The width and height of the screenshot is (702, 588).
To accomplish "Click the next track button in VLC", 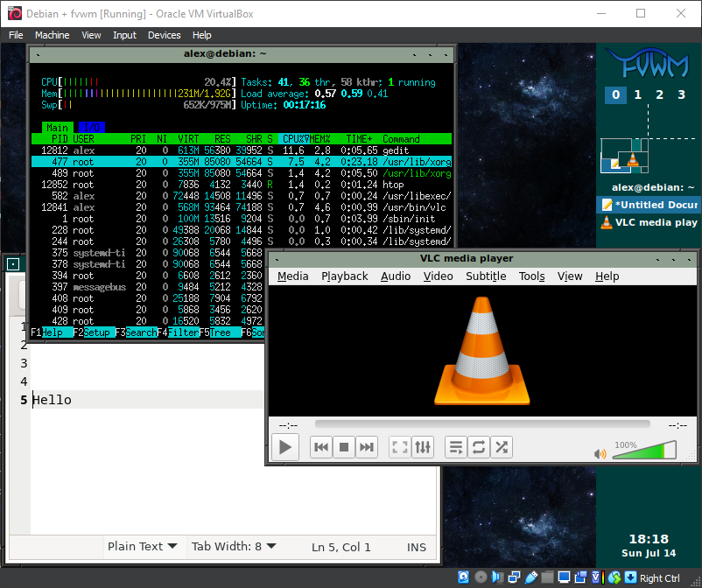I will point(367,448).
